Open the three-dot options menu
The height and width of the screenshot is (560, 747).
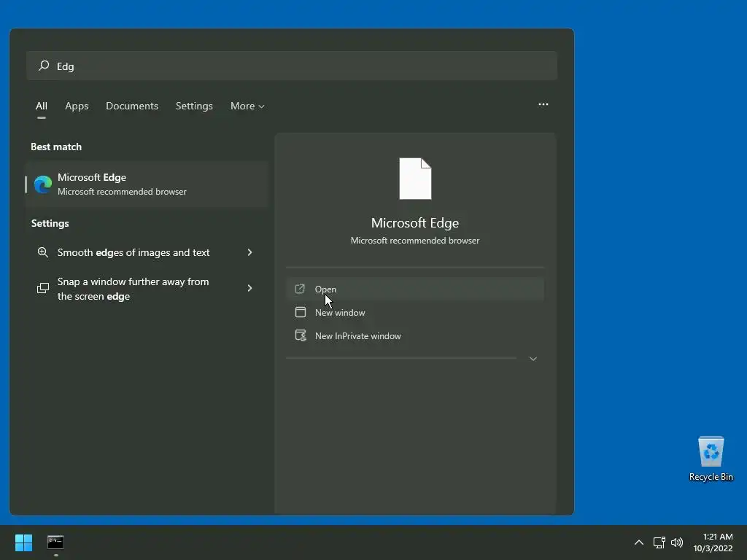pos(543,104)
